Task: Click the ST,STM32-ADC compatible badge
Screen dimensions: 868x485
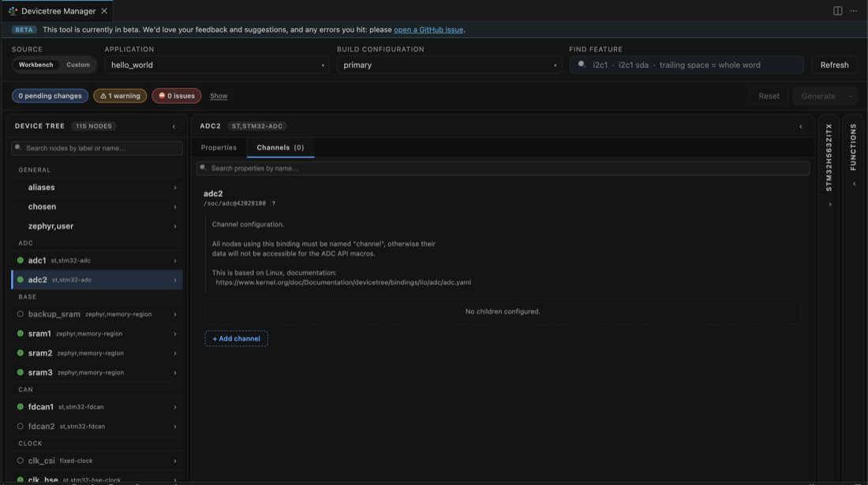Action: tap(257, 126)
